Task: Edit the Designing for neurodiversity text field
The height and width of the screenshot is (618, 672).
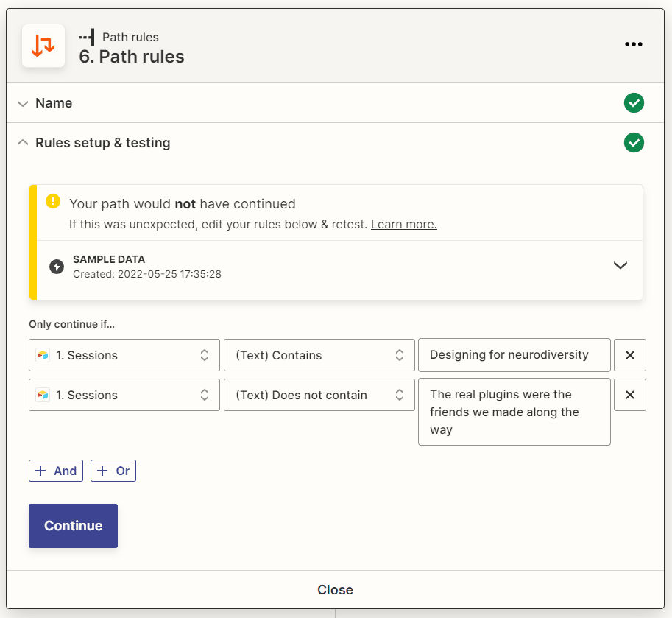Action: [514, 355]
